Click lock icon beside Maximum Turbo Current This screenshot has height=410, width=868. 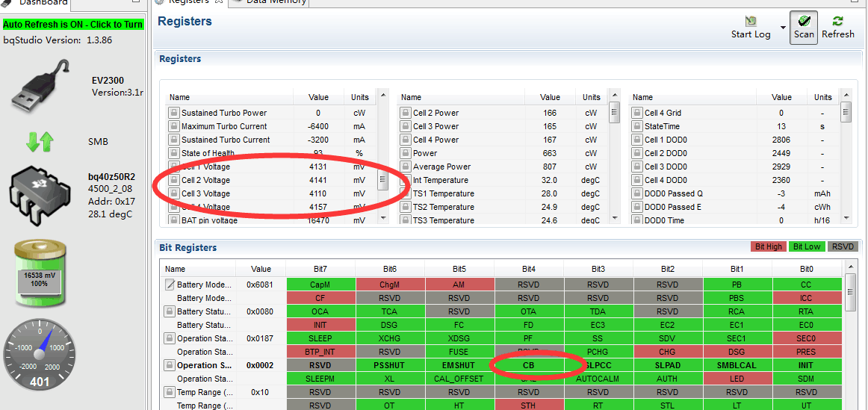[174, 126]
